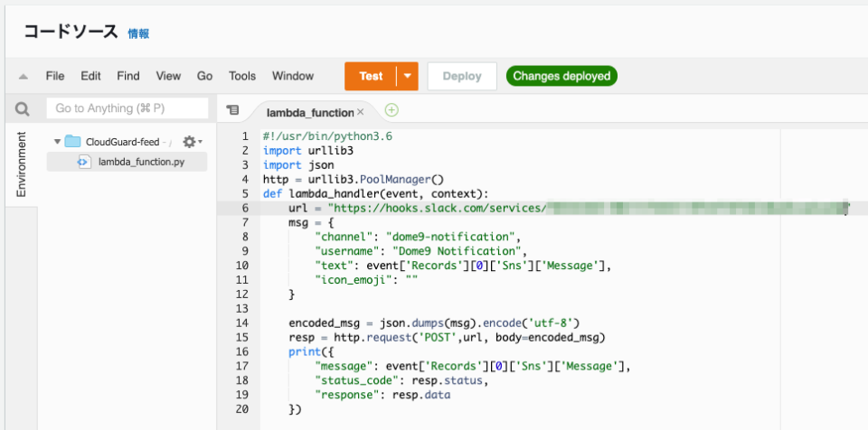Collapse the CloudGuard-feed folder tree
This screenshot has height=430, width=868.
pos(57,142)
